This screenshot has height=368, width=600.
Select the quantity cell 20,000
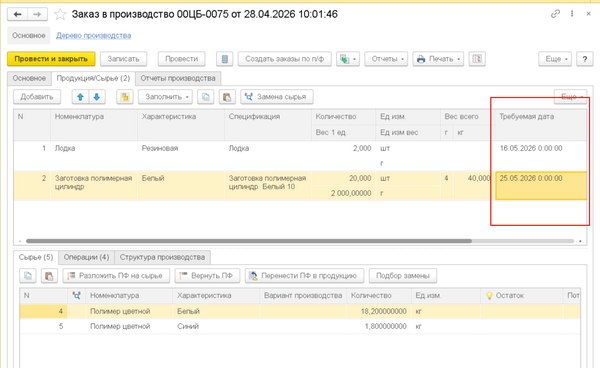tap(343, 178)
